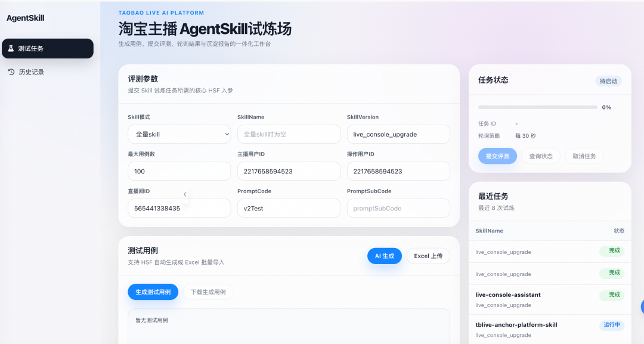Open the Skill模式 dropdown showing 全量skill
Image resolution: width=644 pixels, height=344 pixels.
tap(179, 134)
